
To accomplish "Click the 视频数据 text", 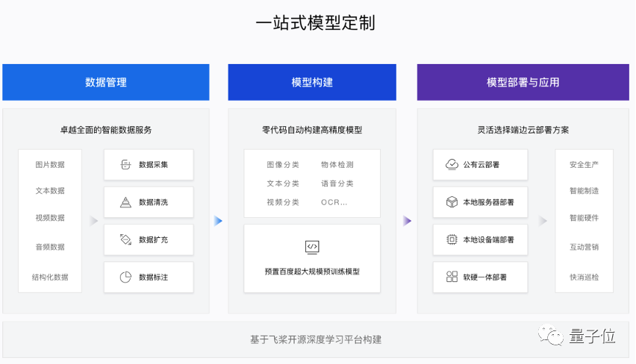I will coord(50,218).
